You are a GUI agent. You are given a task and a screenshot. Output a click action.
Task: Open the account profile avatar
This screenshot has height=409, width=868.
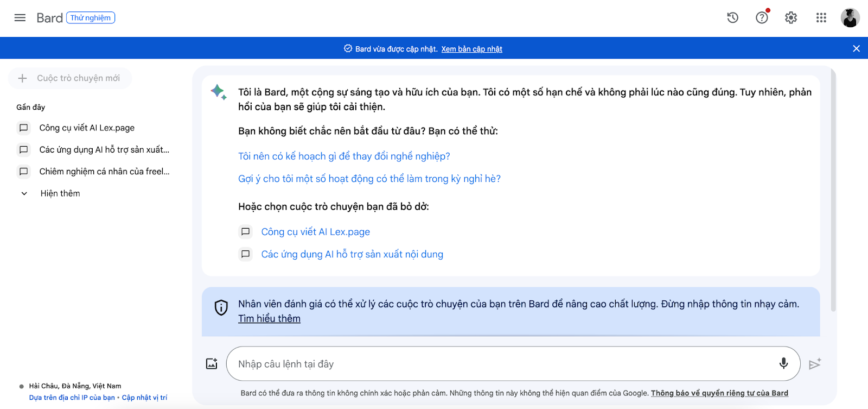(x=850, y=18)
